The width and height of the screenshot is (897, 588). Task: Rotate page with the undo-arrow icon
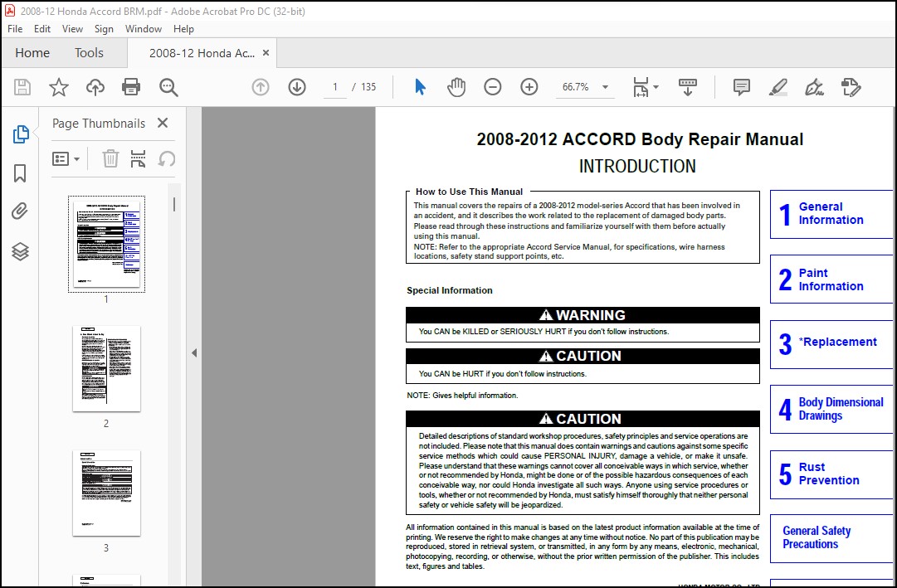click(x=167, y=158)
